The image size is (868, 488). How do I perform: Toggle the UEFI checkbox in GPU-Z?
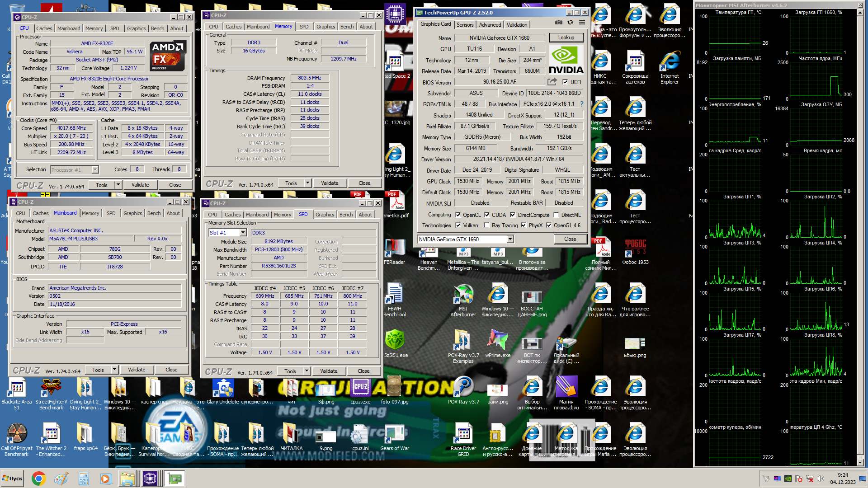pyautogui.click(x=565, y=82)
